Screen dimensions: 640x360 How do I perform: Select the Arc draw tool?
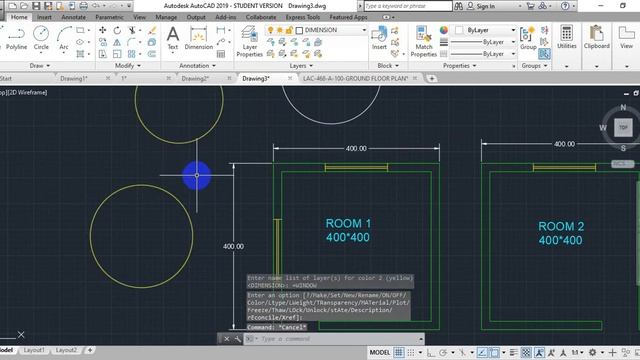coord(64,38)
